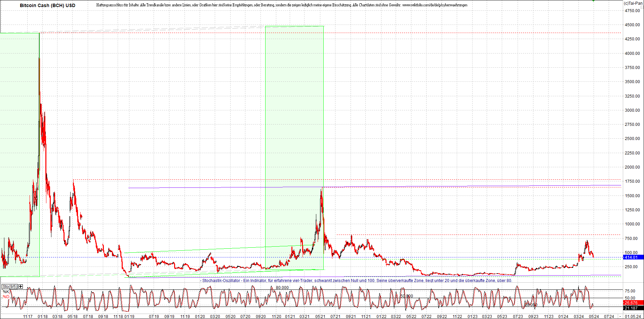Click the 01.05.24 date field
The image size is (644, 319).
click(633, 316)
